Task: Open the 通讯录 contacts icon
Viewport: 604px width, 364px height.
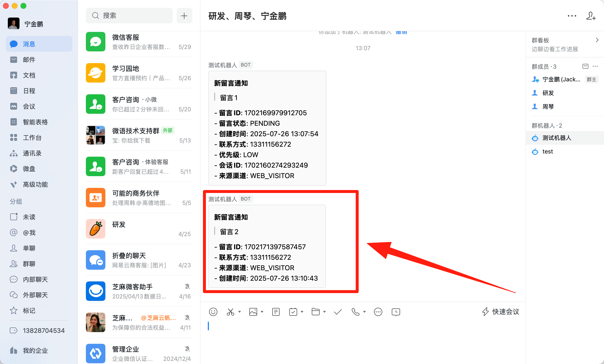Action: click(14, 153)
